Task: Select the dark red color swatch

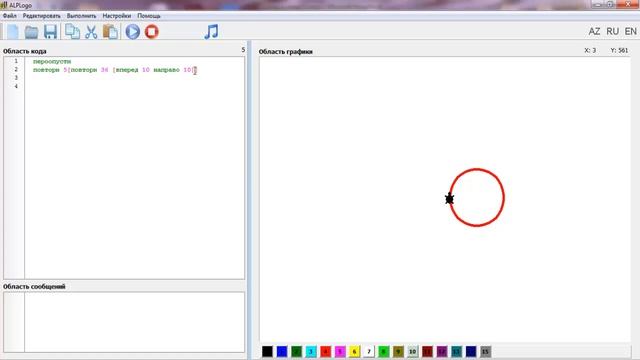Action: pyautogui.click(x=427, y=351)
